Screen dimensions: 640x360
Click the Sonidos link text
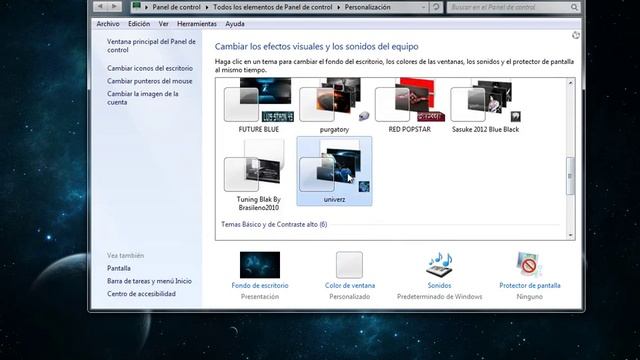tap(439, 285)
